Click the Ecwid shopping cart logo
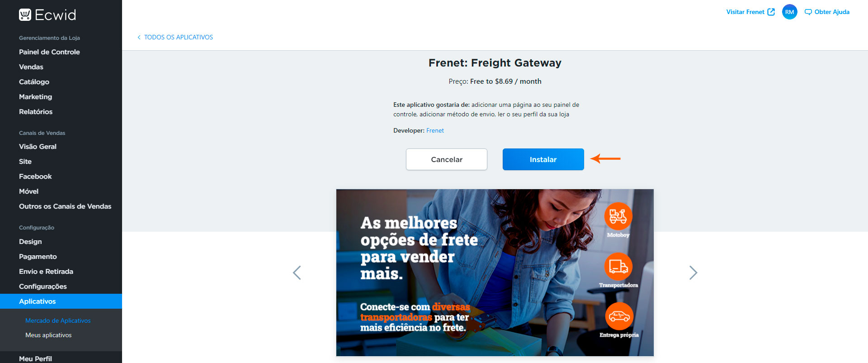The image size is (868, 363). tap(25, 15)
